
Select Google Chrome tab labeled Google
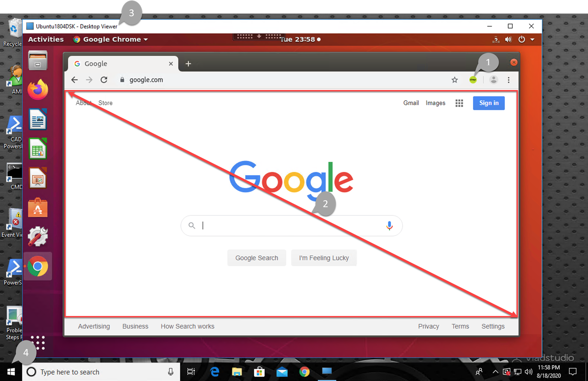click(120, 63)
